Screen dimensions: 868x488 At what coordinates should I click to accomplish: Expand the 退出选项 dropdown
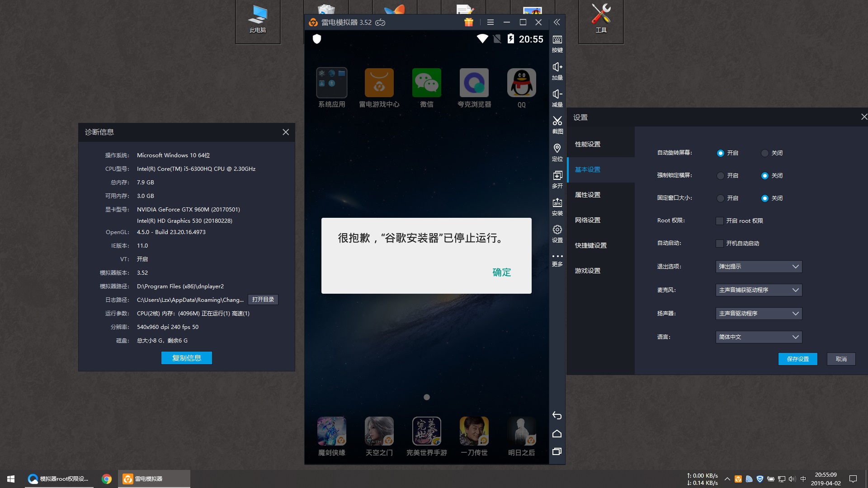click(759, 267)
